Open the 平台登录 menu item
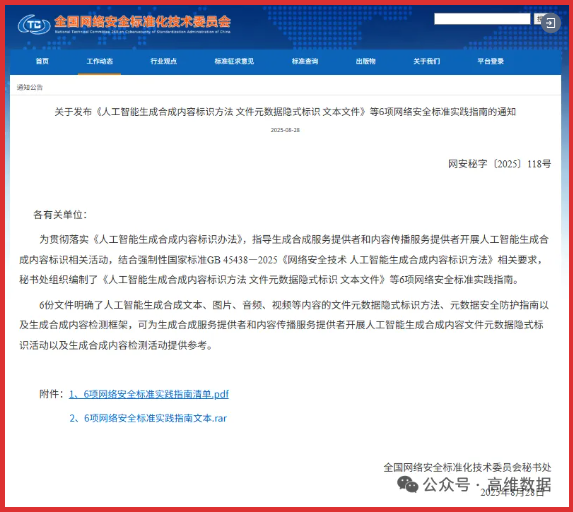This screenshot has width=573, height=512. [x=490, y=61]
